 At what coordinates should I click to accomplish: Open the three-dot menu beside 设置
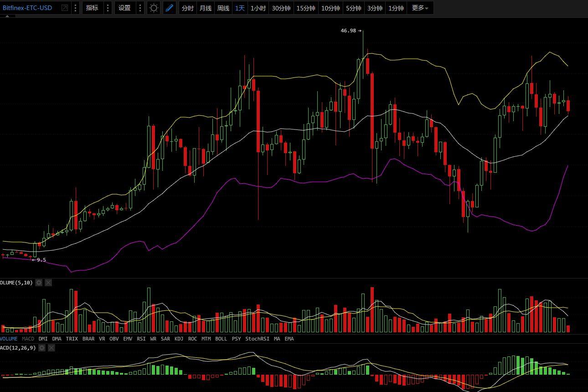140,8
